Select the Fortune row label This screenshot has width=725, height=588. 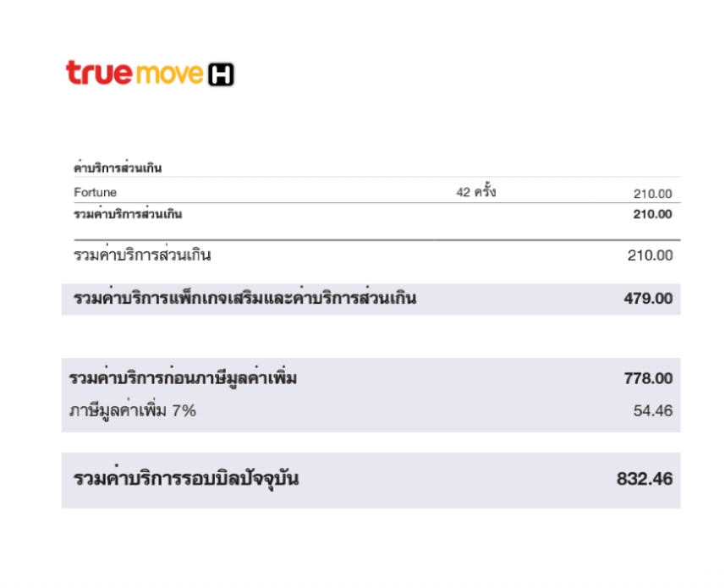(96, 193)
